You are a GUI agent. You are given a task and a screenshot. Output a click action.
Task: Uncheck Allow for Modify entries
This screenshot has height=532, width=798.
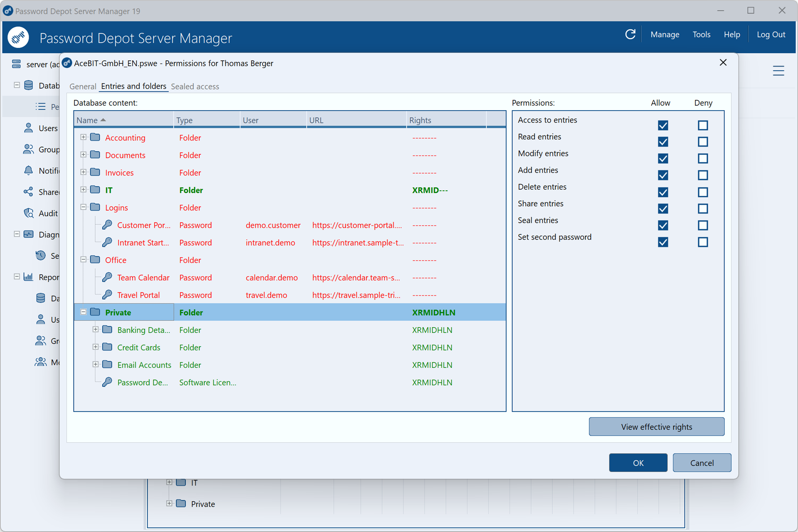click(663, 158)
